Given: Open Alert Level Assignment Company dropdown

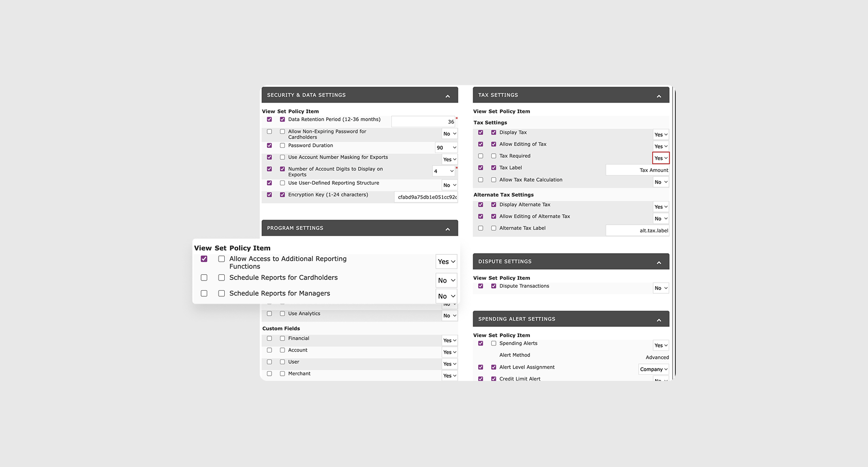Looking at the screenshot, I should click(x=654, y=369).
